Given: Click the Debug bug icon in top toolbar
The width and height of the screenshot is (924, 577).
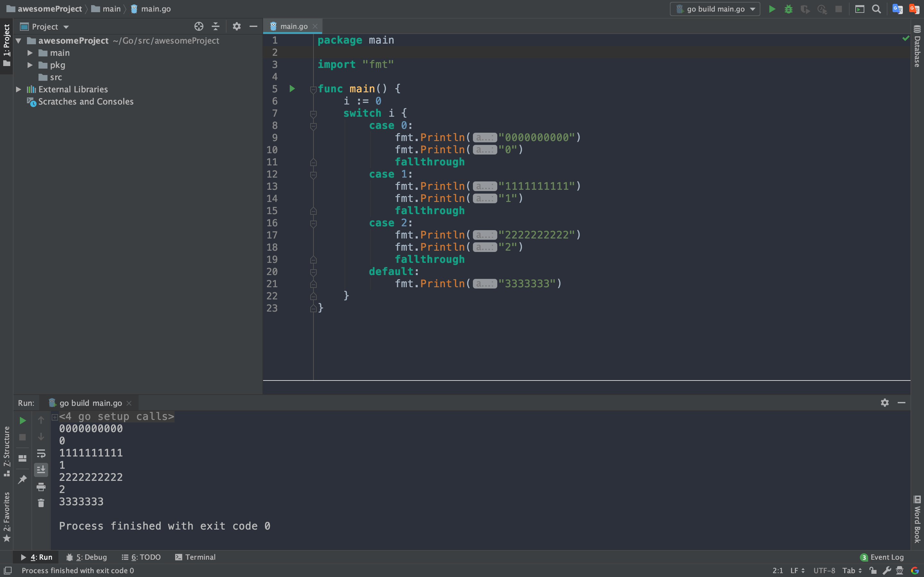Looking at the screenshot, I should (x=789, y=9).
